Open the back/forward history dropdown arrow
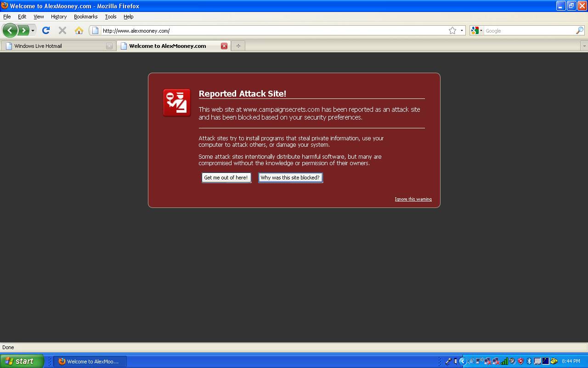Screen dimensions: 588x368 coord(33,31)
